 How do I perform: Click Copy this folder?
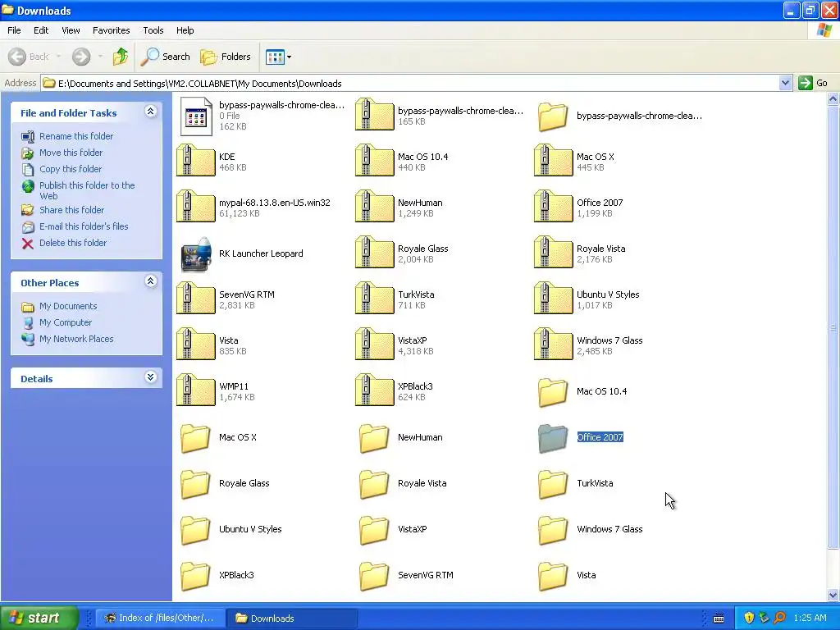[71, 169]
